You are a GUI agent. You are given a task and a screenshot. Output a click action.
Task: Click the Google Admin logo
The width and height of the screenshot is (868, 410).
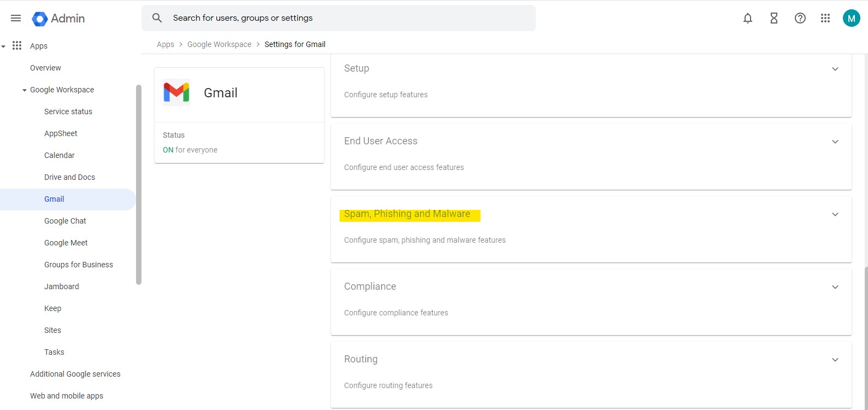tap(58, 19)
